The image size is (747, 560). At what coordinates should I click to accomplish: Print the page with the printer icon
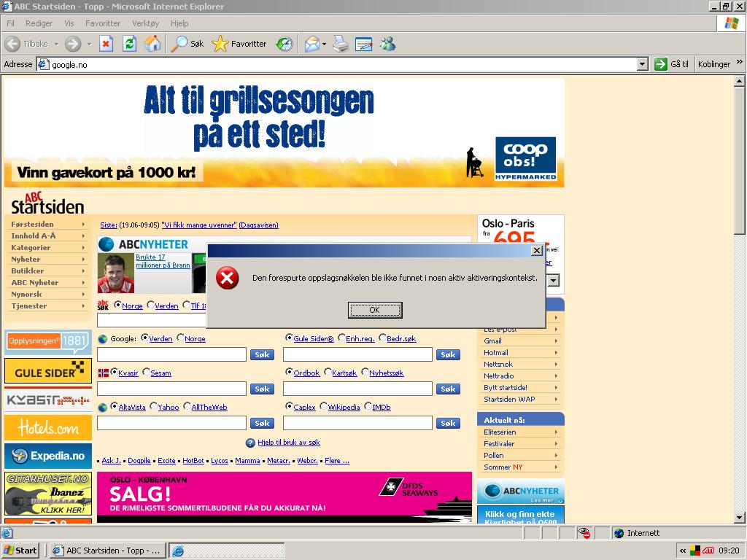(340, 44)
